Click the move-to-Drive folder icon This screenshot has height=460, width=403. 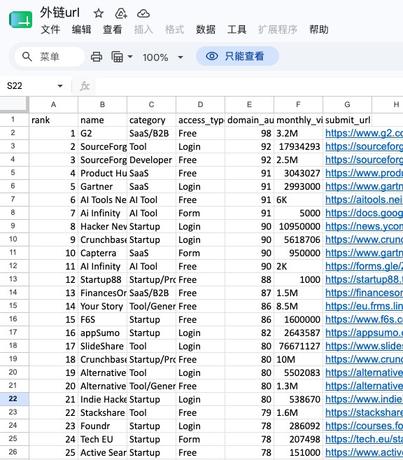click(121, 14)
